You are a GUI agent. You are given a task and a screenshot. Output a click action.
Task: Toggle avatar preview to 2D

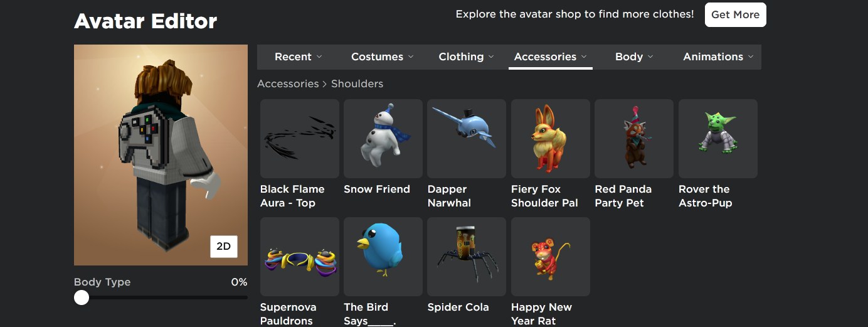[224, 247]
